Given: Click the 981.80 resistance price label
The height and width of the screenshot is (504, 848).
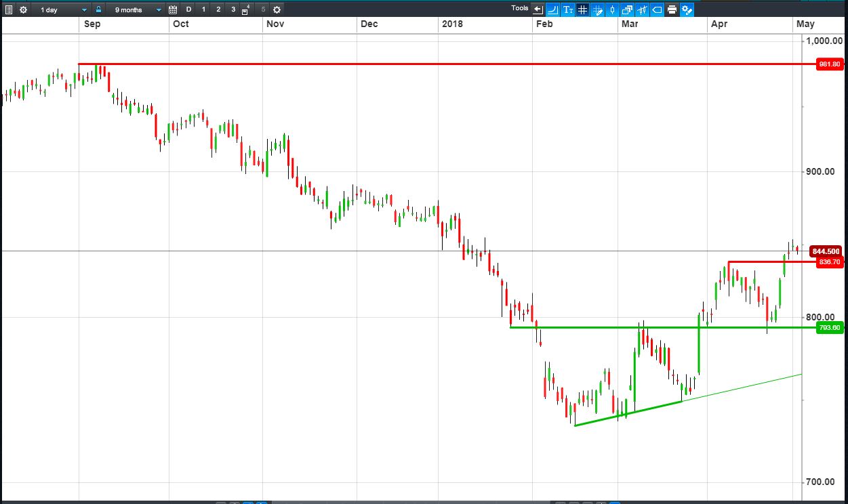Looking at the screenshot, I should (830, 64).
